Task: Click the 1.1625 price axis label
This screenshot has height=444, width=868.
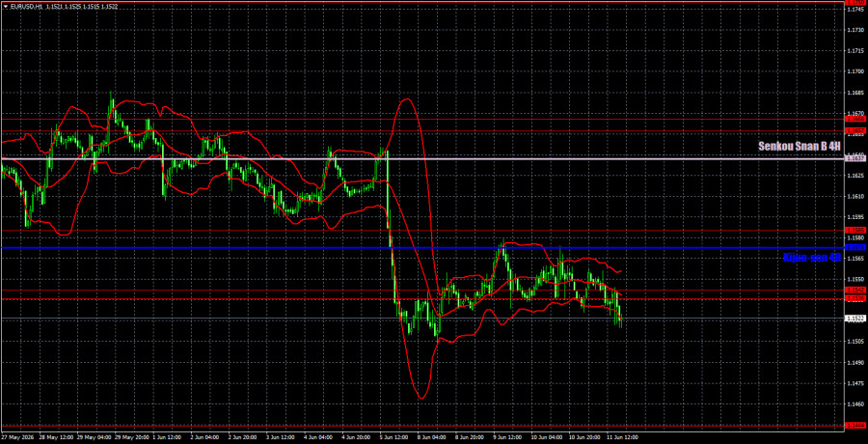Action: tap(855, 176)
